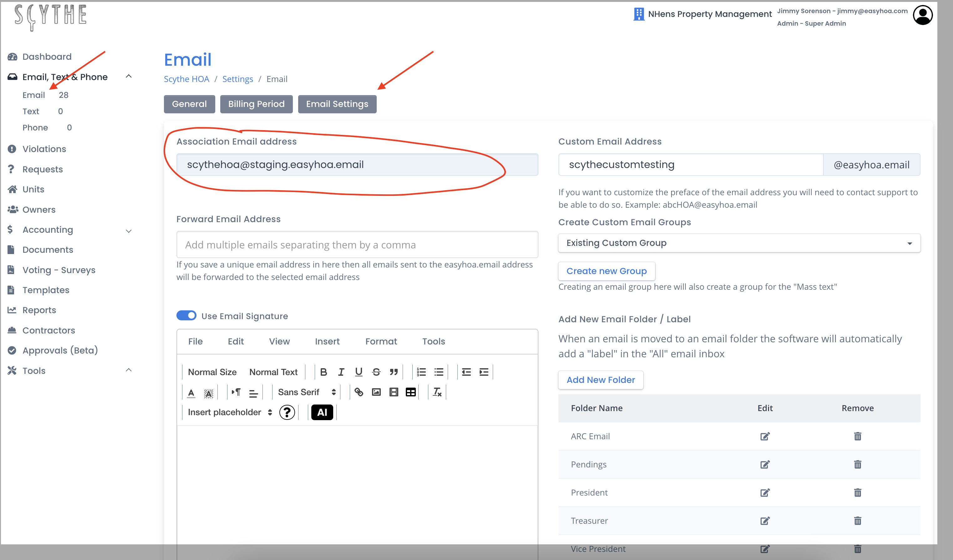The image size is (953, 560).
Task: Collapse the Email, Text & Phone section
Action: click(x=129, y=77)
